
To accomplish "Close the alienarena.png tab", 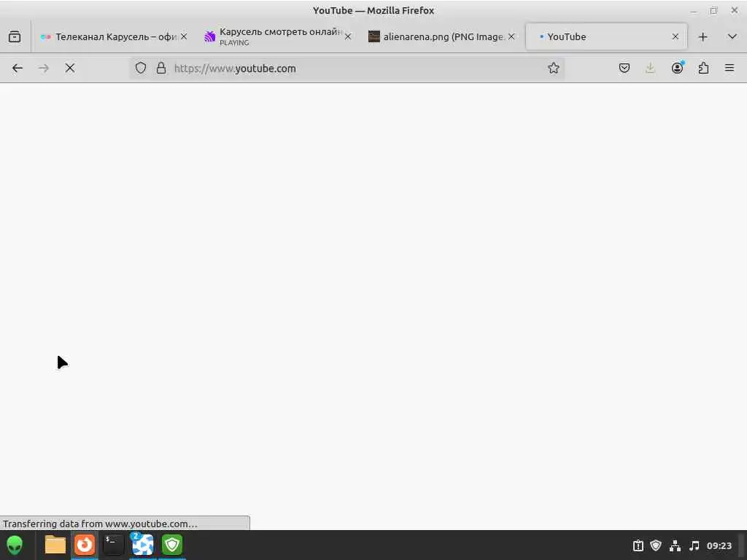I will [x=511, y=36].
